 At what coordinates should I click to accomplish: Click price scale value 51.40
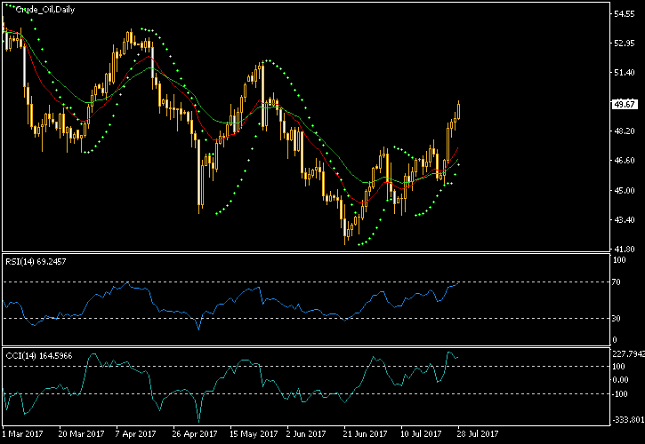point(624,72)
